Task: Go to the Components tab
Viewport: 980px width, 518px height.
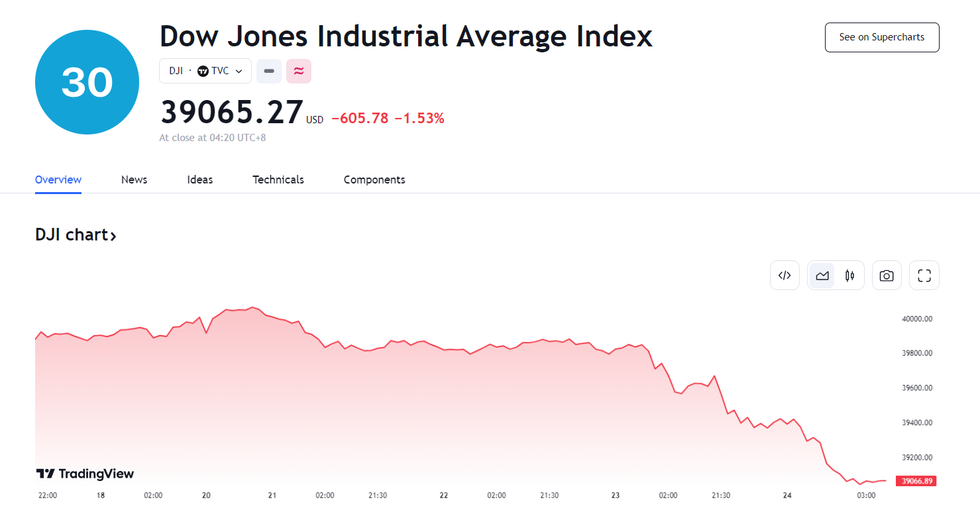Action: click(x=374, y=180)
